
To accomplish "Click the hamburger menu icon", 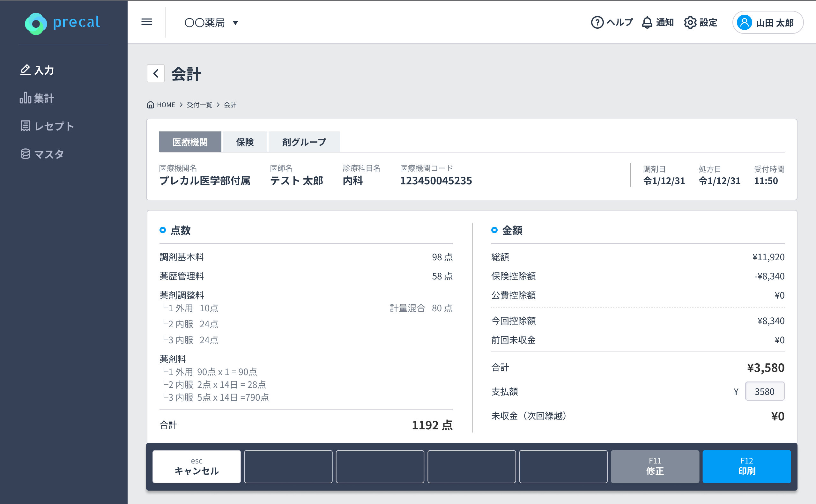I will pos(147,22).
